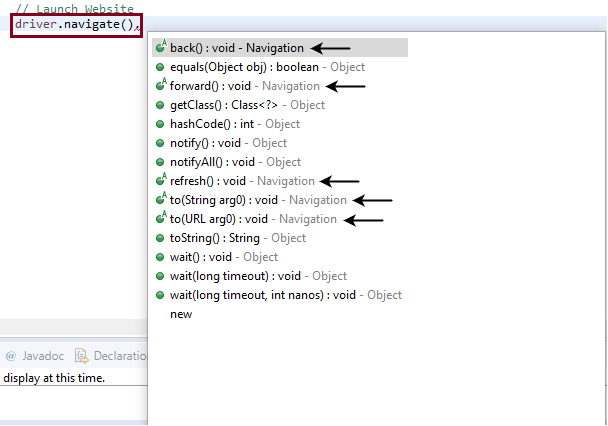Click green icon beside wait(long timeout, int nanos)

pyautogui.click(x=160, y=295)
